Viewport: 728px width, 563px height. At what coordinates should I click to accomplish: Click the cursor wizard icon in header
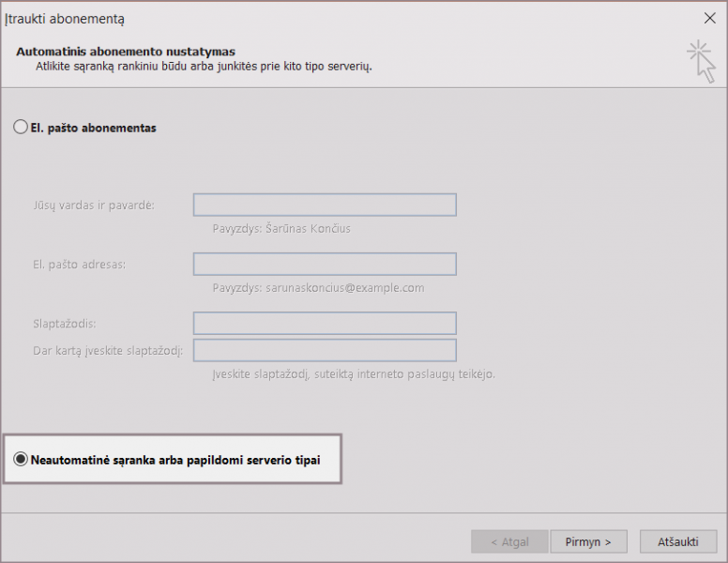pyautogui.click(x=700, y=61)
